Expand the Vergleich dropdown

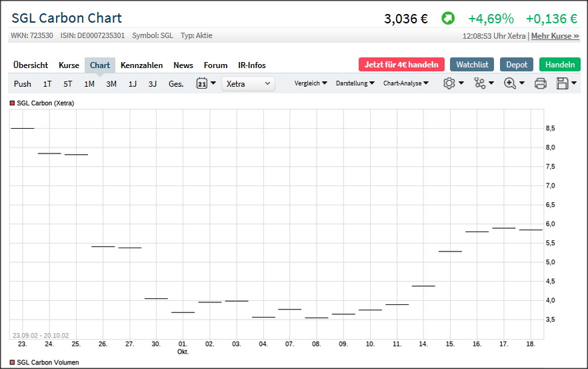(311, 83)
